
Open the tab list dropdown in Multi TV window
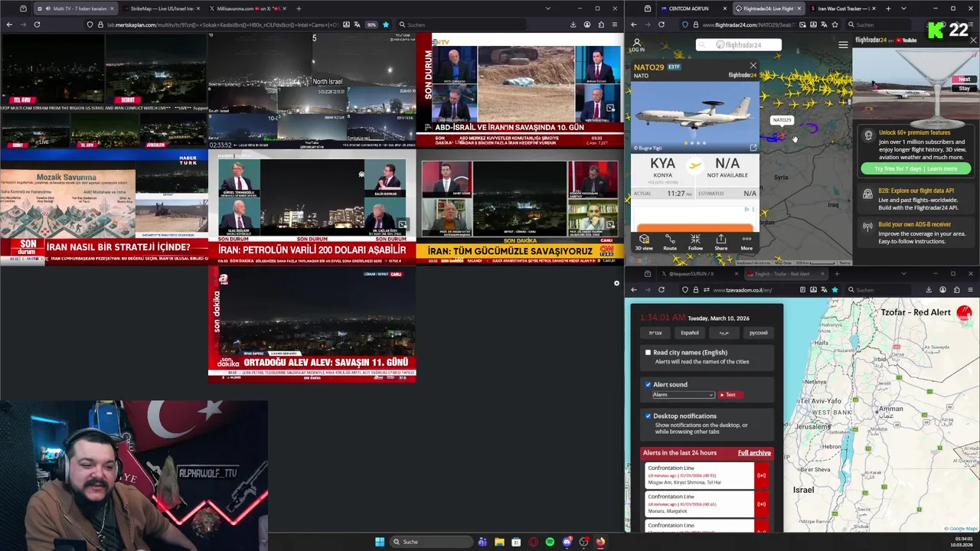pos(547,8)
